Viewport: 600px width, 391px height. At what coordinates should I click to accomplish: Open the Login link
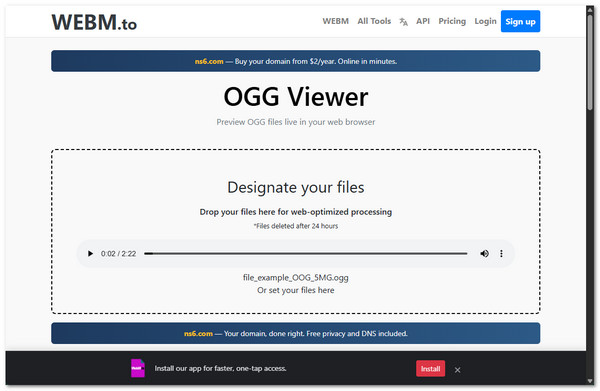click(x=485, y=21)
